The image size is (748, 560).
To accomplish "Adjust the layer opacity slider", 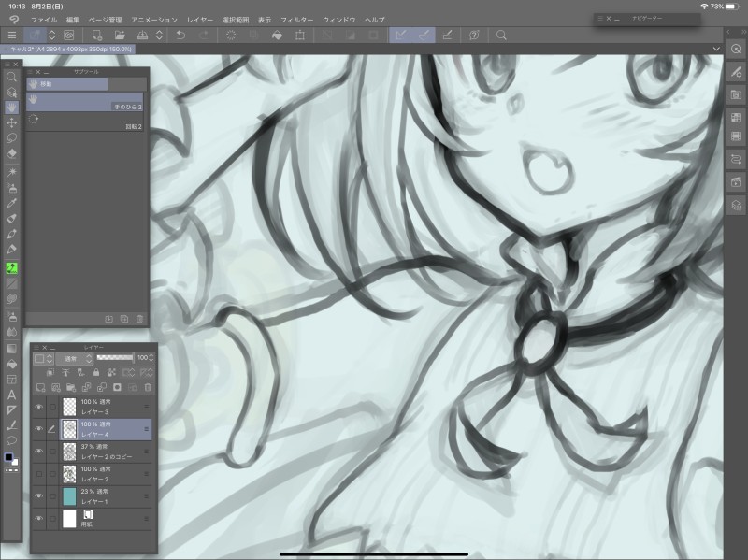I will coord(115,357).
